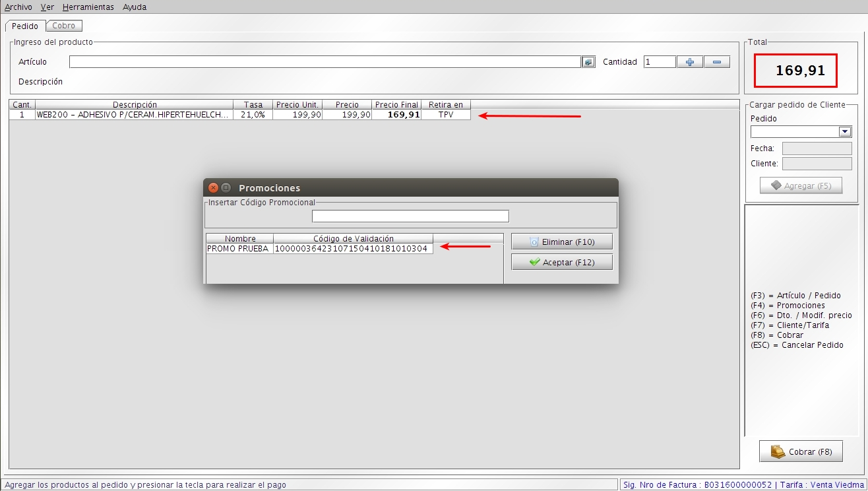Click the Fecha field
The image size is (868, 491).
(x=817, y=148)
